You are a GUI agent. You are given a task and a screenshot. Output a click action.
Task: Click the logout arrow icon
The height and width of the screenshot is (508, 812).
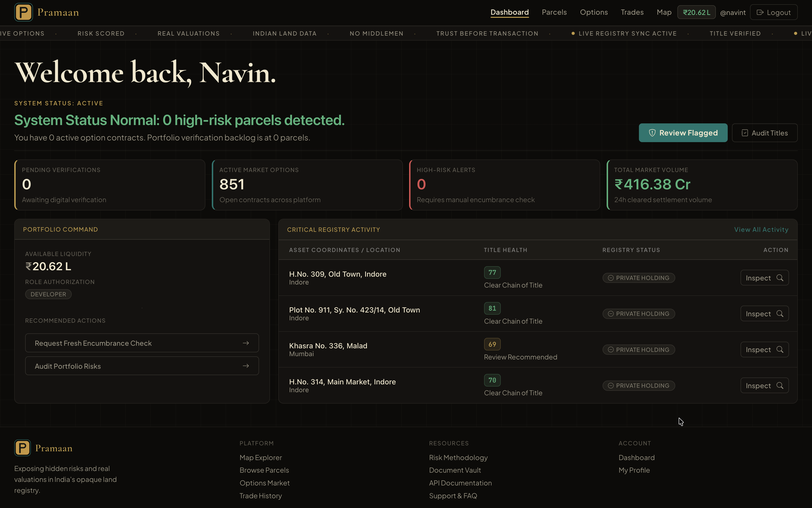coord(760,12)
